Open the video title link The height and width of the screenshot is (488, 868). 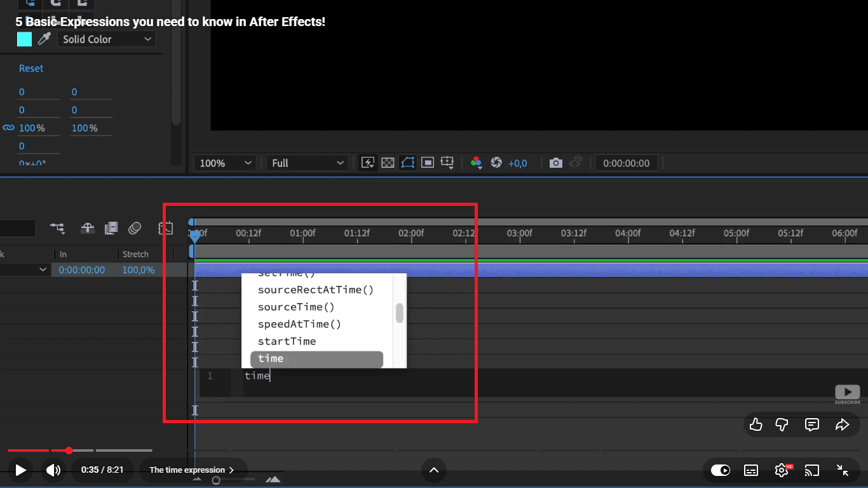click(170, 22)
